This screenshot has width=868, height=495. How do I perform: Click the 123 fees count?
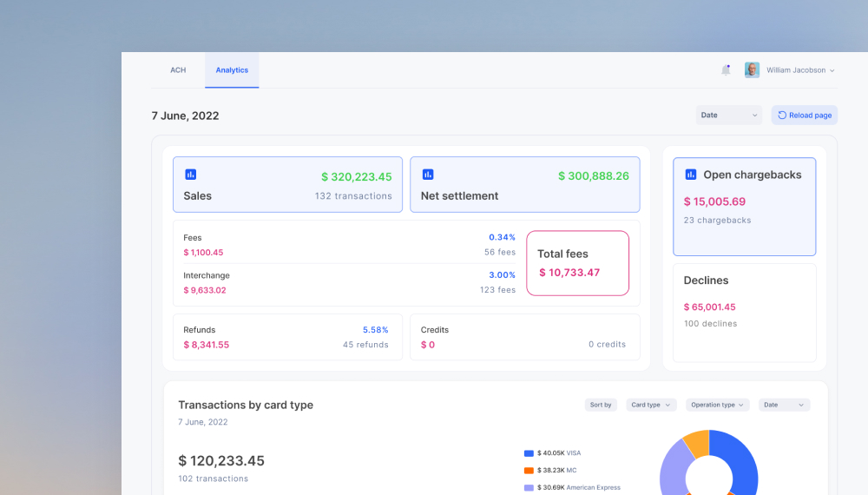(497, 289)
